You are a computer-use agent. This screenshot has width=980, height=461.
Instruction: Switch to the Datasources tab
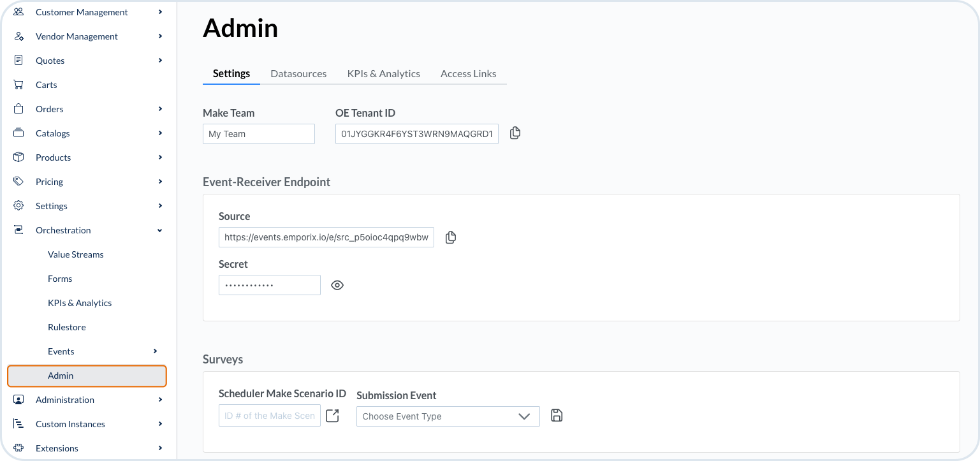click(x=298, y=73)
